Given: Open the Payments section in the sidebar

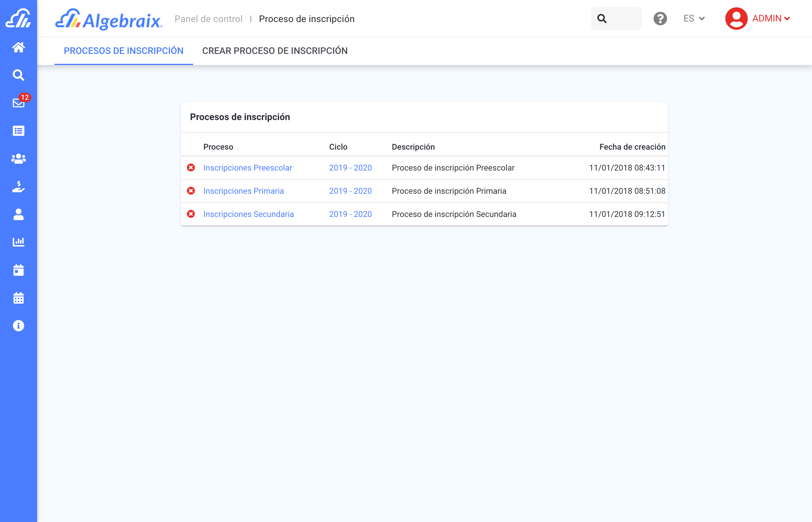Looking at the screenshot, I should coord(19,187).
